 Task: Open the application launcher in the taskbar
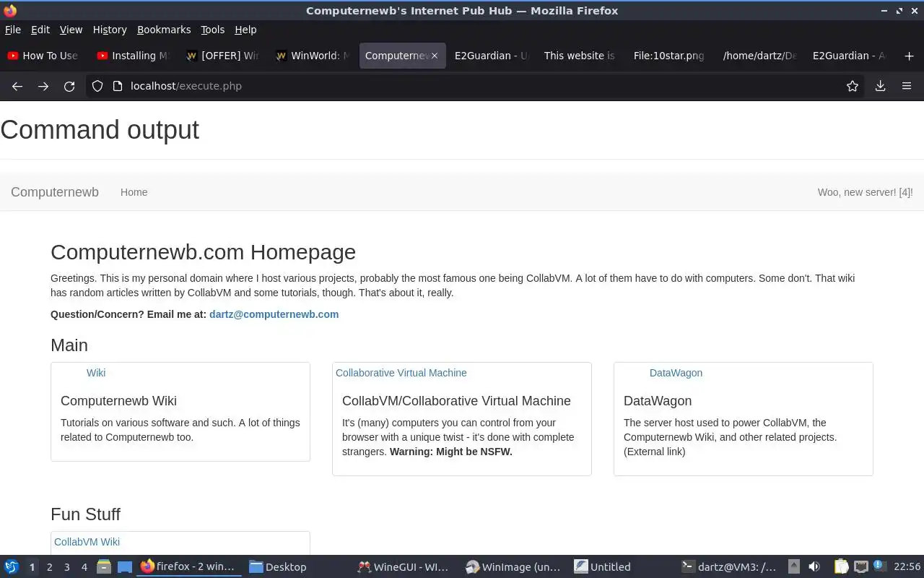pos(11,567)
